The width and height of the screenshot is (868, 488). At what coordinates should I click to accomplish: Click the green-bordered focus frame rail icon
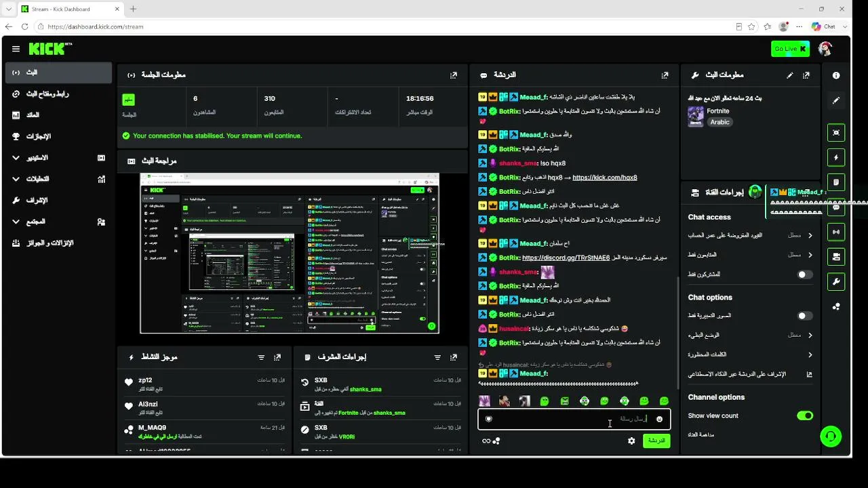click(x=836, y=133)
